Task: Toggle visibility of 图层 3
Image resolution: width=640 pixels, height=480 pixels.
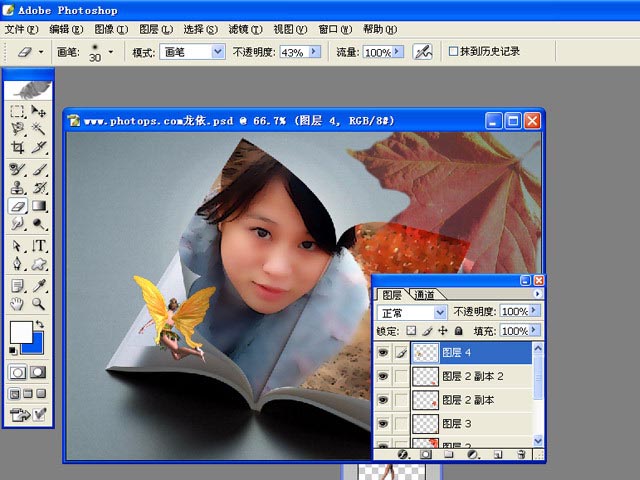Action: point(383,423)
